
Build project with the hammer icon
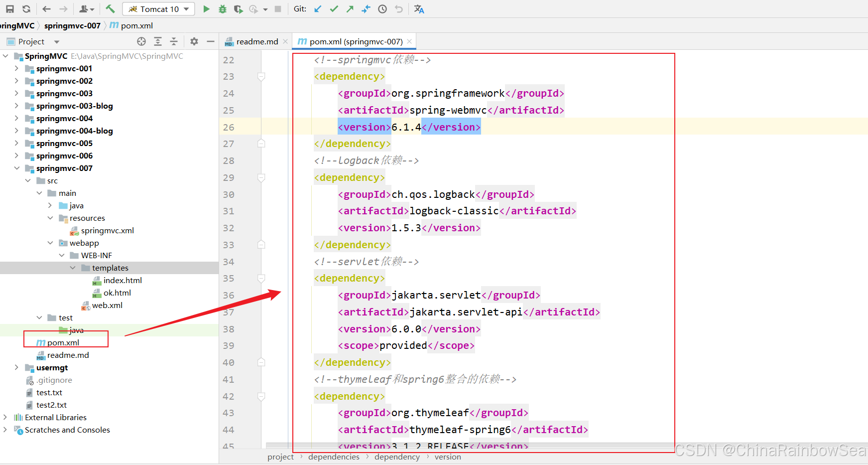coord(110,8)
